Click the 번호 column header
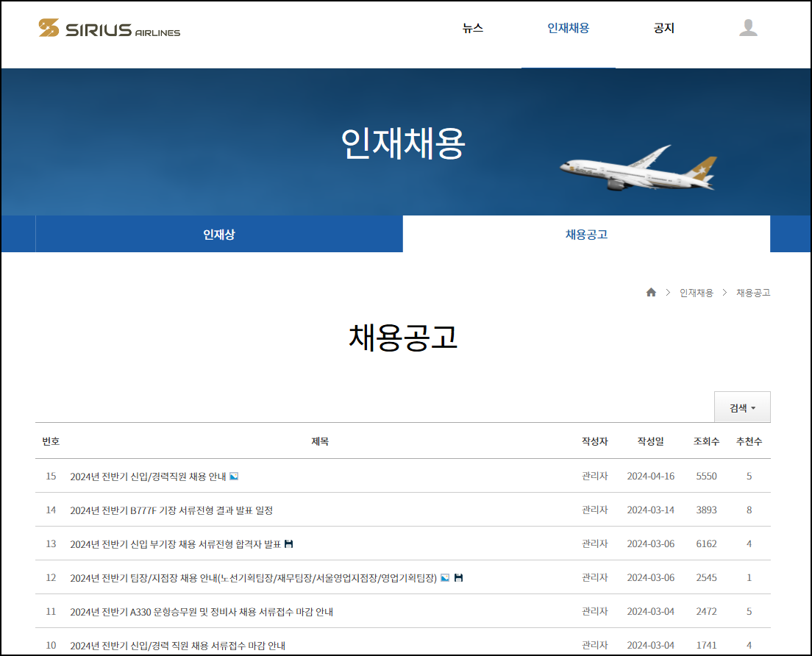The height and width of the screenshot is (656, 812). [50, 441]
